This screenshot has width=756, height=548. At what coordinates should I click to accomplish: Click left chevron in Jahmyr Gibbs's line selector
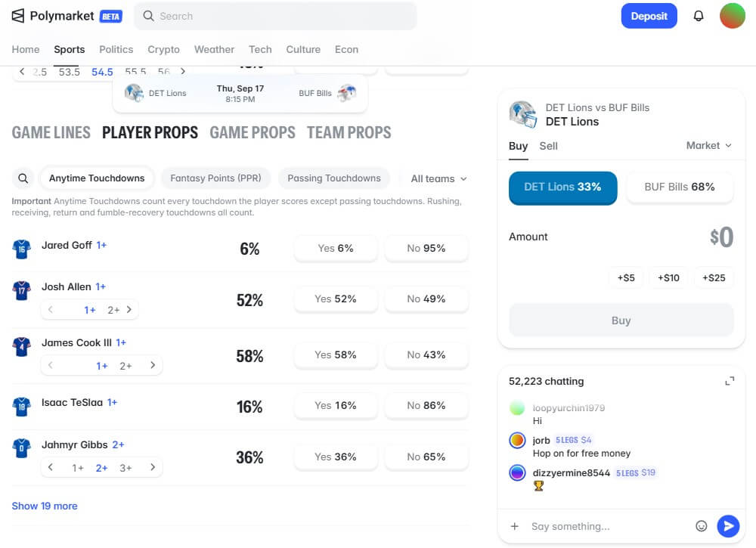tap(51, 467)
